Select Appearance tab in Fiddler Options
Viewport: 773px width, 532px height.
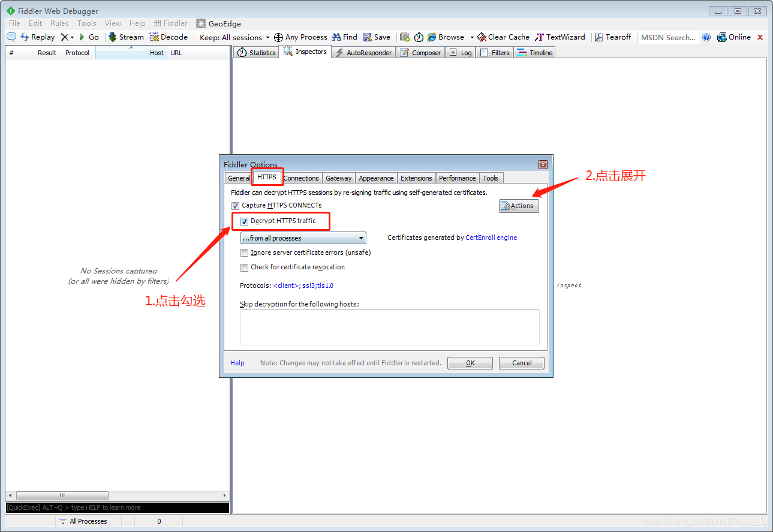click(377, 178)
